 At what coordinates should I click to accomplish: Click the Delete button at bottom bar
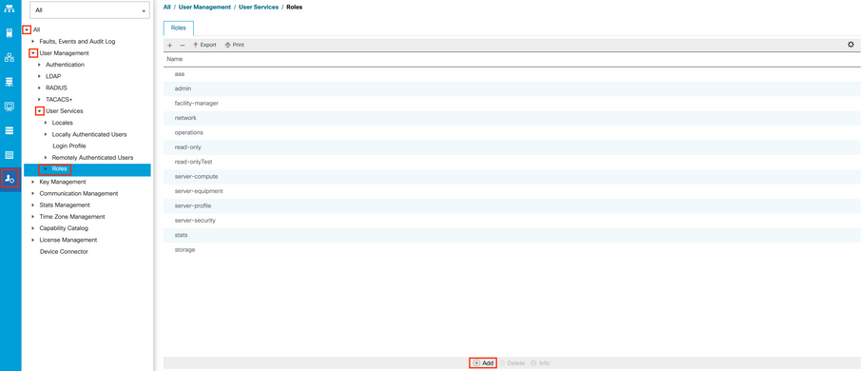(x=512, y=363)
